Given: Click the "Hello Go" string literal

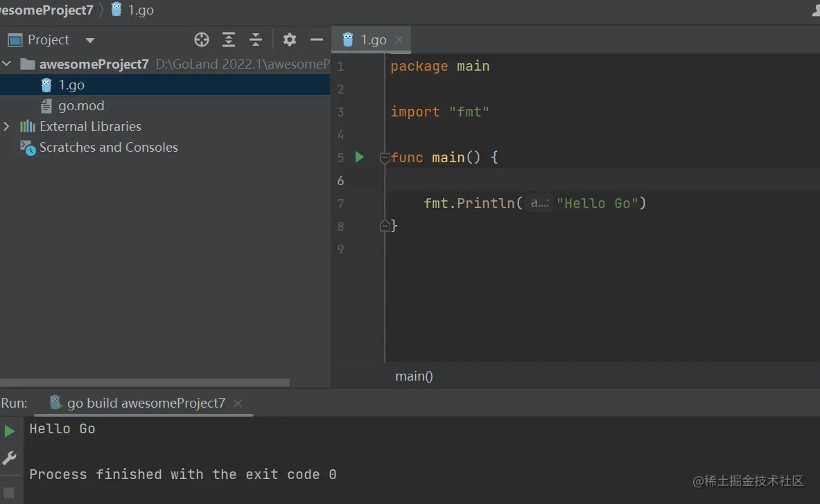Looking at the screenshot, I should (597, 203).
